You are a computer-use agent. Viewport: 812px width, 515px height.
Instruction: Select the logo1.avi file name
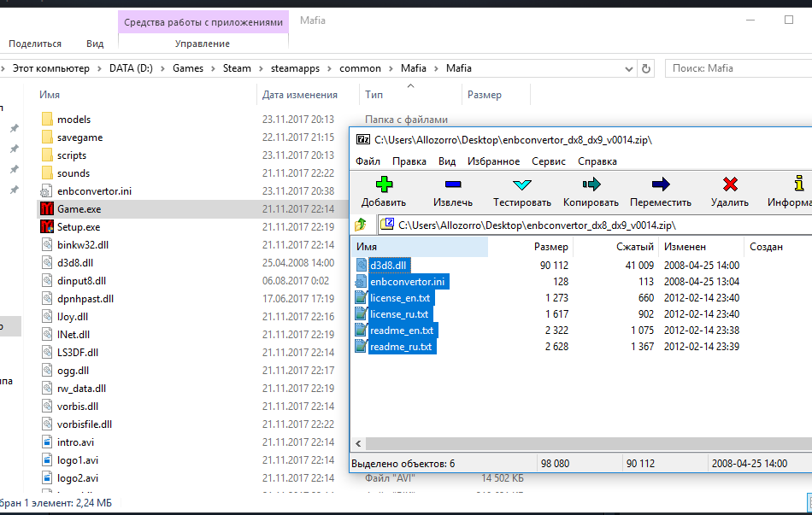click(78, 460)
